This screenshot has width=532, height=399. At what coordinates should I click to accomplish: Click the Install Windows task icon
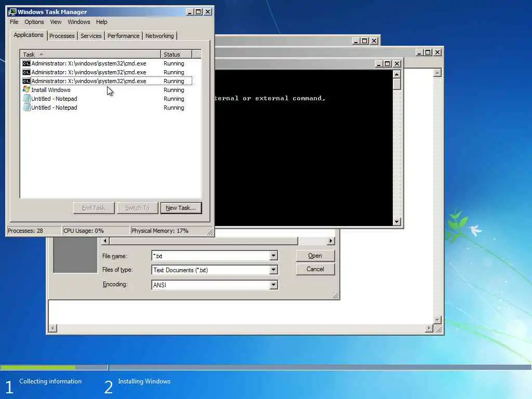(26, 89)
